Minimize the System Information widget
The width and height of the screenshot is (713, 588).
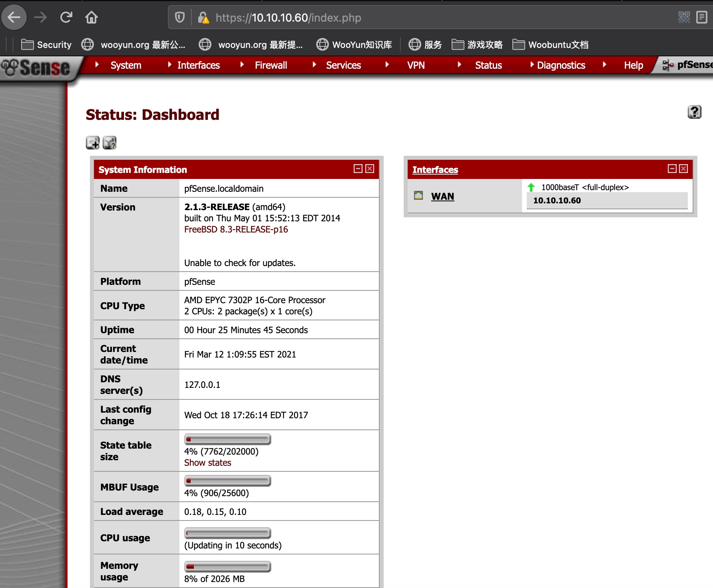(358, 169)
